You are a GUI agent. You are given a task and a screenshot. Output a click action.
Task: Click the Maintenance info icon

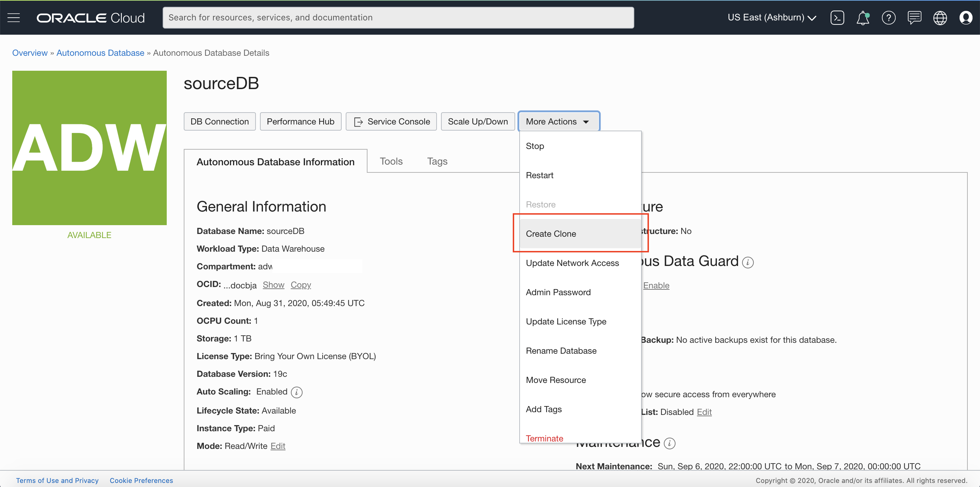pos(669,443)
